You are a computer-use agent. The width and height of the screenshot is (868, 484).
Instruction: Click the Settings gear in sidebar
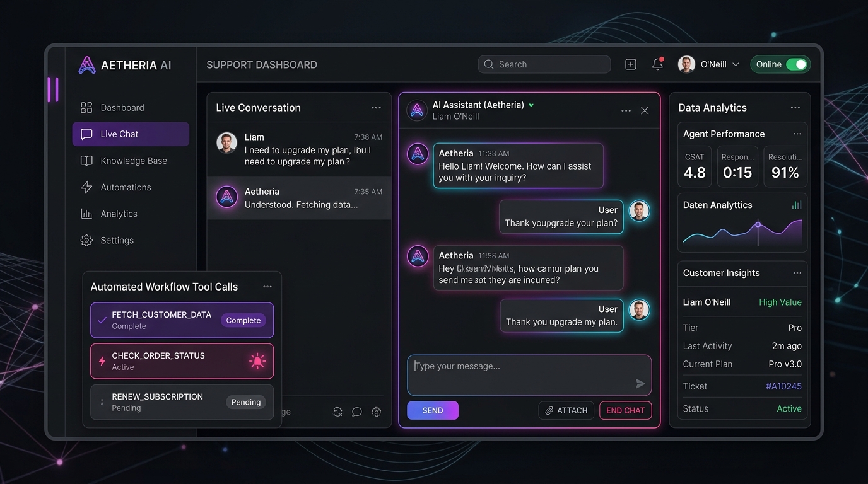(x=86, y=240)
